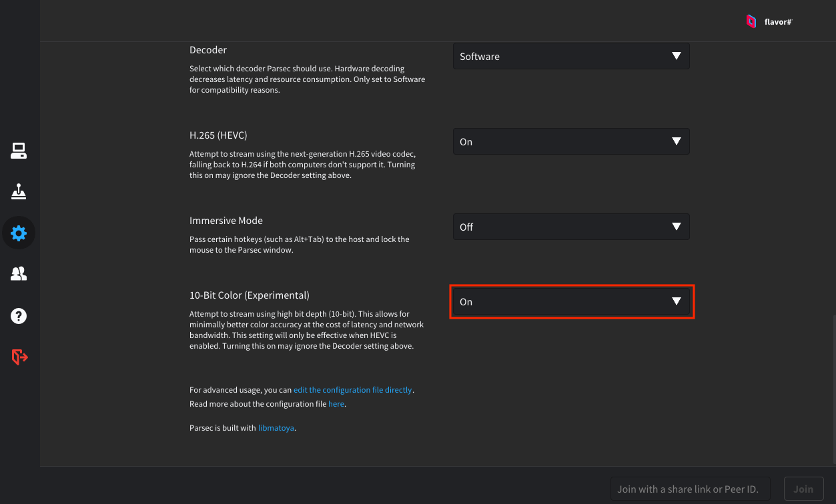Open the Friends section in sidebar
This screenshot has height=504, width=836.
click(19, 274)
